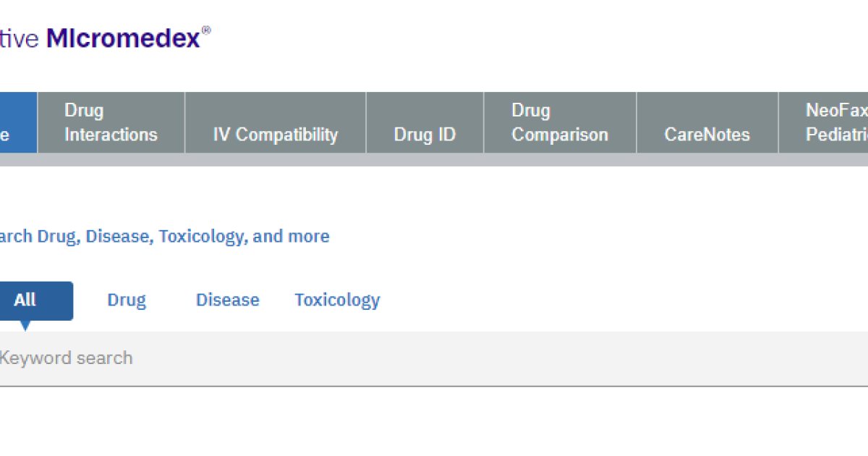The image size is (868, 456).
Task: Click the search heading text
Action: (x=163, y=237)
